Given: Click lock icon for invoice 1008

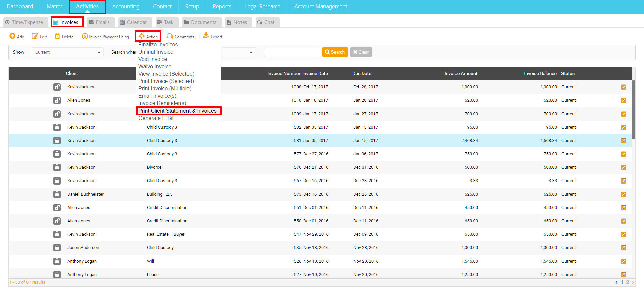Looking at the screenshot, I should click(57, 87).
